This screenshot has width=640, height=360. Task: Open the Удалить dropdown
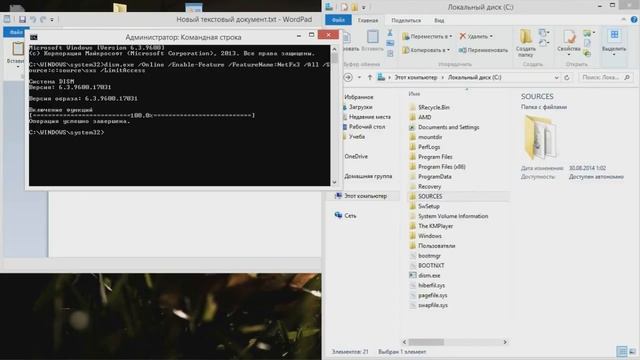(476, 36)
